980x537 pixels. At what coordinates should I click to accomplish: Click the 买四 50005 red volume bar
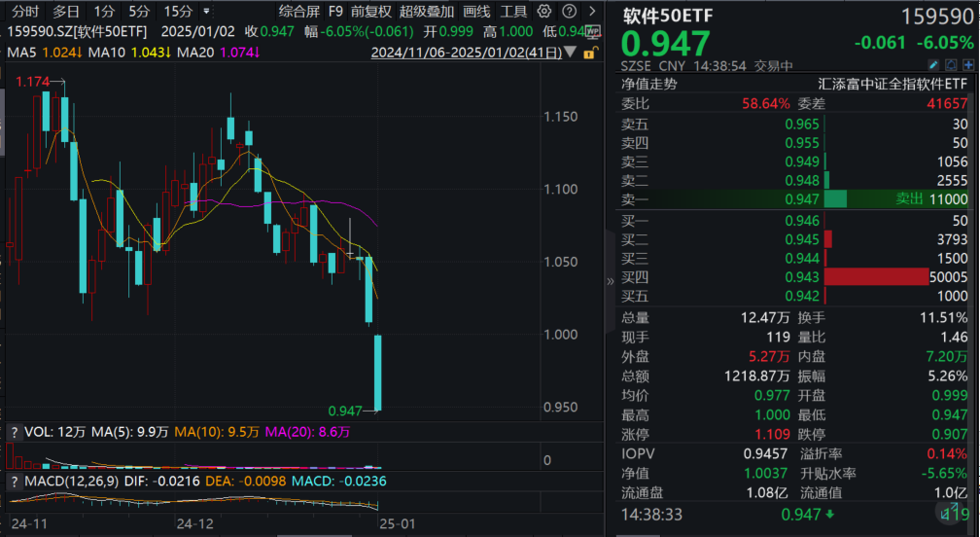pyautogui.click(x=876, y=276)
